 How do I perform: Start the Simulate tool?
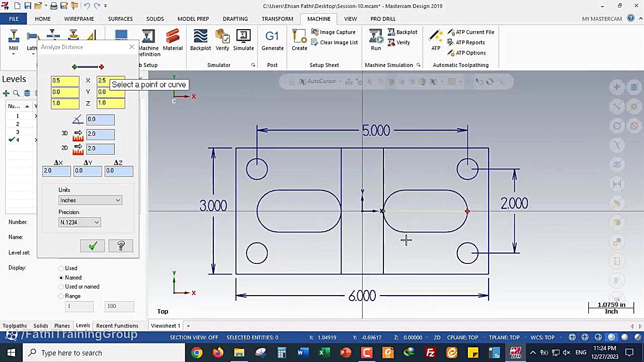244,41
